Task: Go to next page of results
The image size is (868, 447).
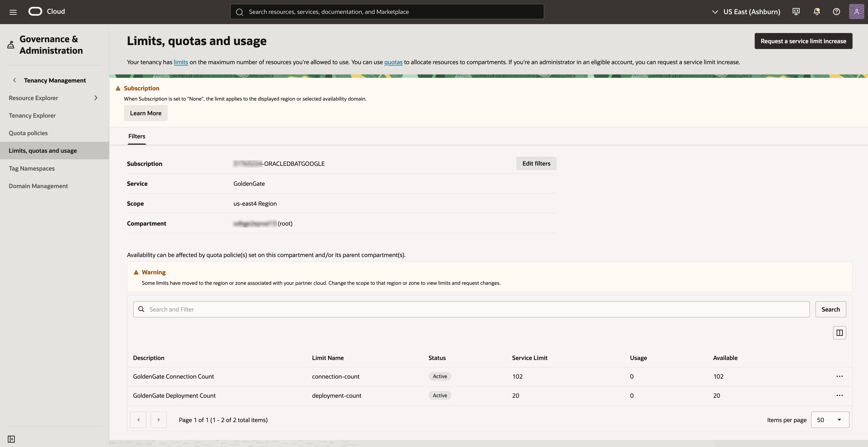Action: tap(159, 420)
